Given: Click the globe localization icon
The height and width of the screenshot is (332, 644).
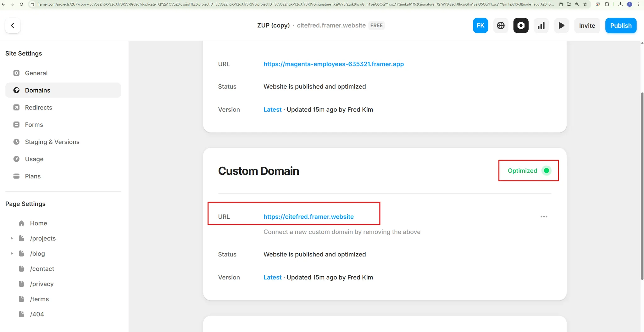Looking at the screenshot, I should tap(501, 25).
